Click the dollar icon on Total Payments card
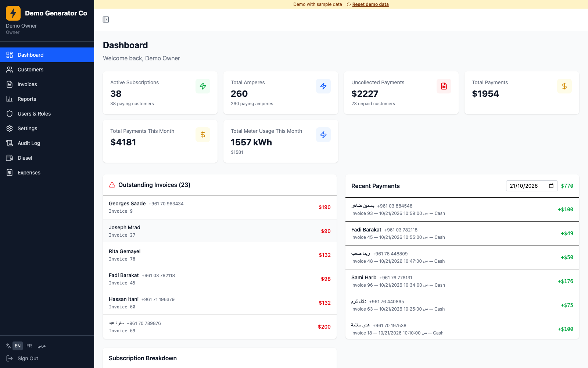588x368 pixels. 564,86
